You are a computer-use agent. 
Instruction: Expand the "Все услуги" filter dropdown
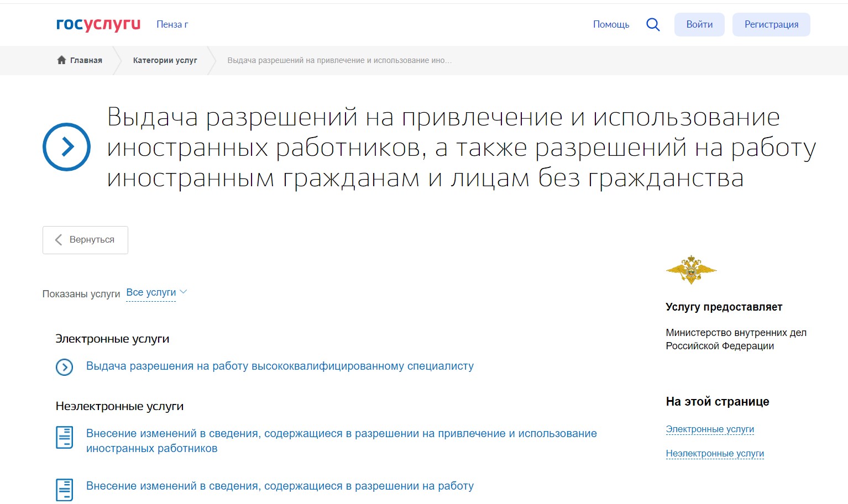151,292
